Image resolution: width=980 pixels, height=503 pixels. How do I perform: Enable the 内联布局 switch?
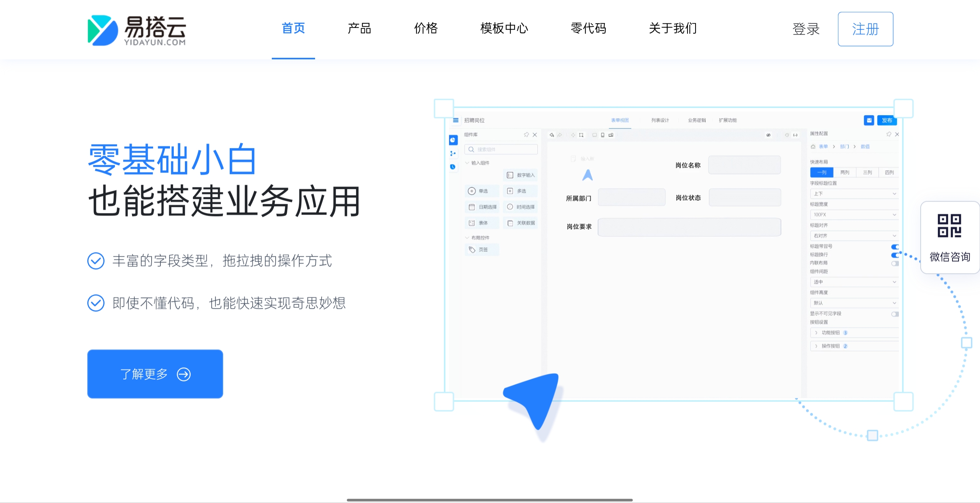click(895, 264)
